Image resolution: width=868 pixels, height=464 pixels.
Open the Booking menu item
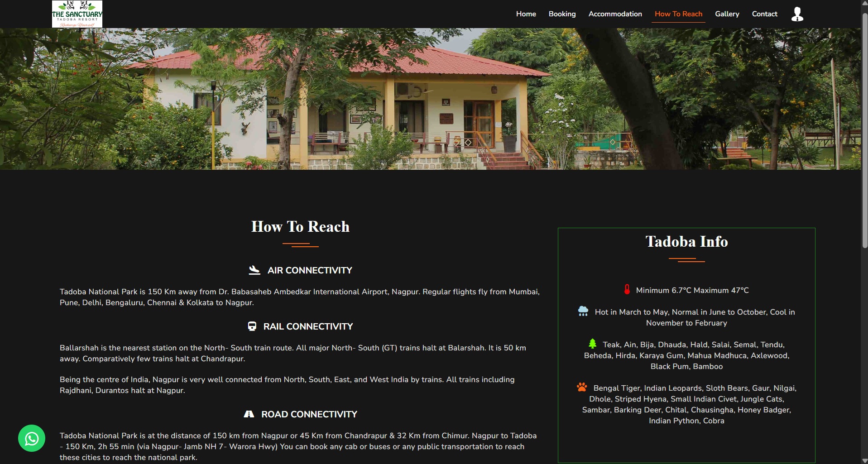562,14
